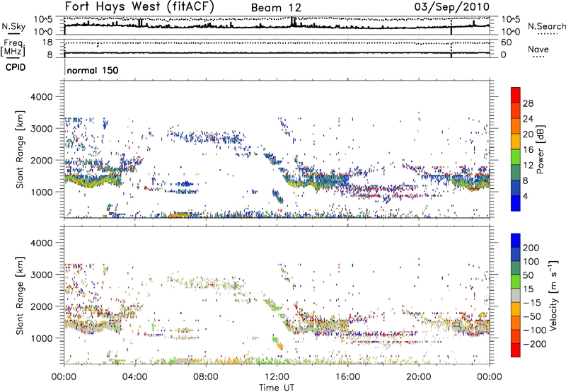Screen dimensions: 566x392
Task: Click the 'Fort Hays West (fitACF)' title
Action: tap(139, 7)
